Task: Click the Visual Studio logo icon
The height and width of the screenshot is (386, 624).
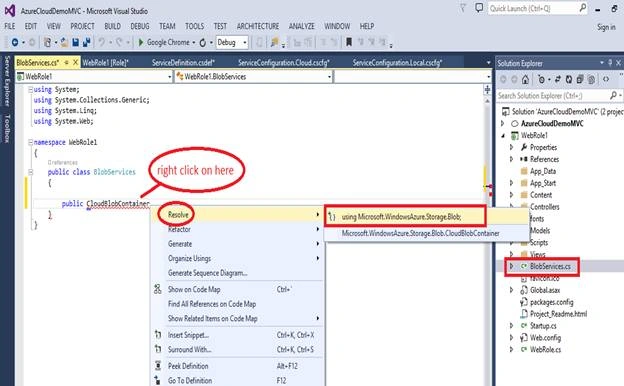Action: (10, 10)
